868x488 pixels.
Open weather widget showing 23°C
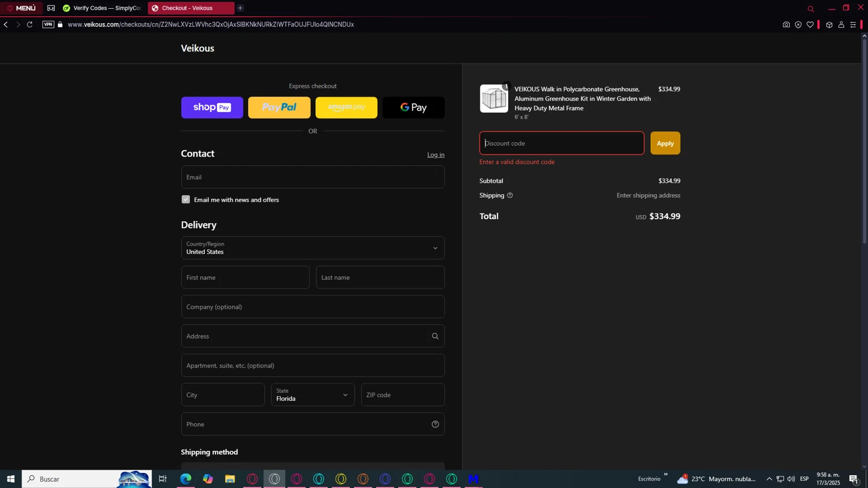(716, 479)
